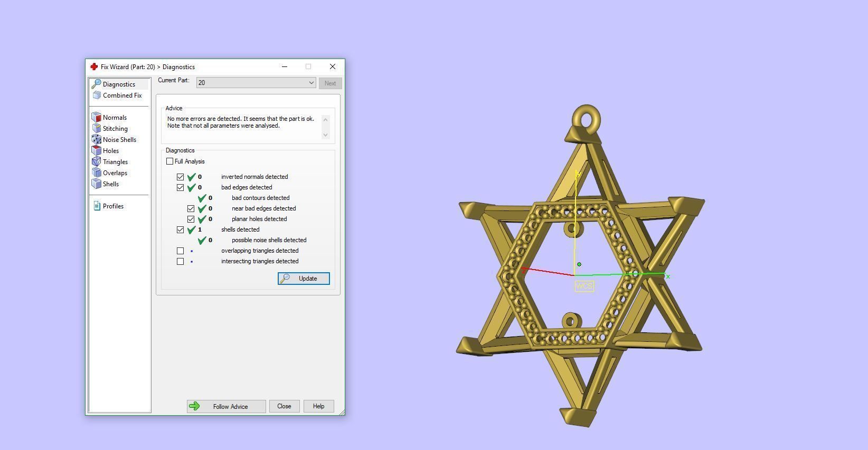Click the Follow Advice button
The width and height of the screenshot is (868, 450).
(226, 406)
